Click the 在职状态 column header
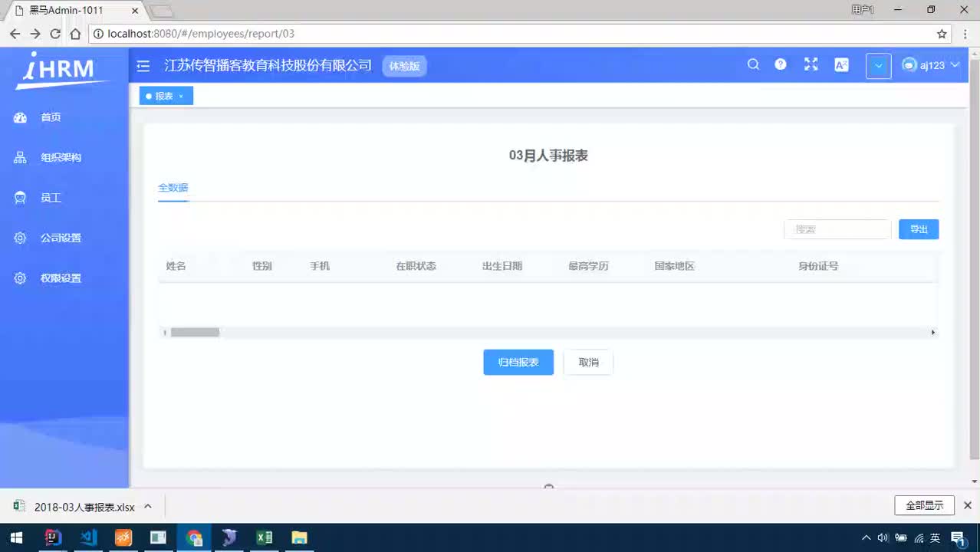The height and width of the screenshot is (552, 980). (x=416, y=266)
